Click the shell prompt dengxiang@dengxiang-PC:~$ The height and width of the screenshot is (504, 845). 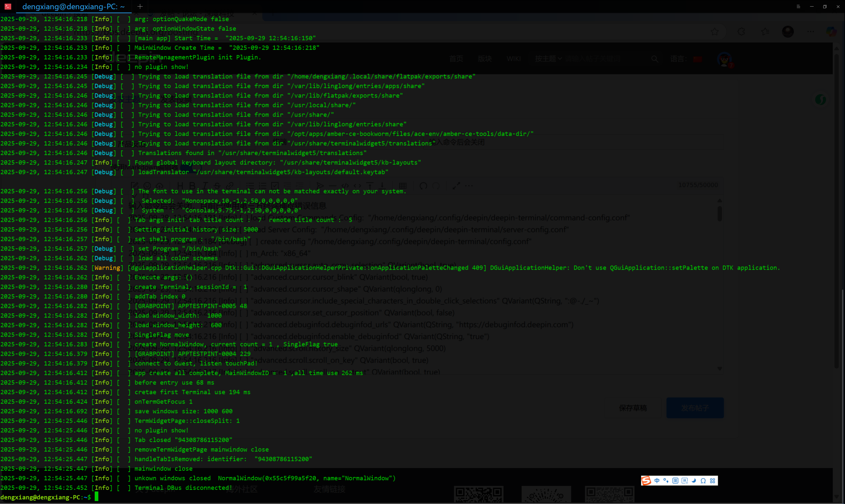click(x=46, y=497)
